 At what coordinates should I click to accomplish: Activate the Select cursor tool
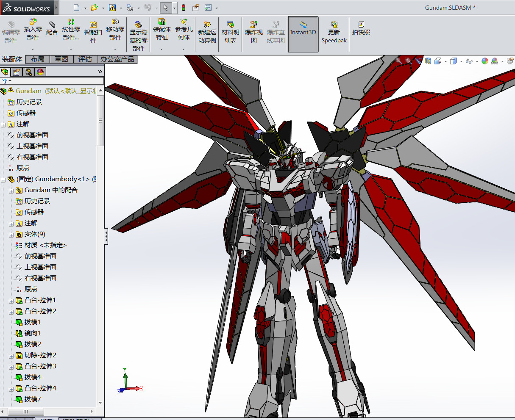coord(166,8)
